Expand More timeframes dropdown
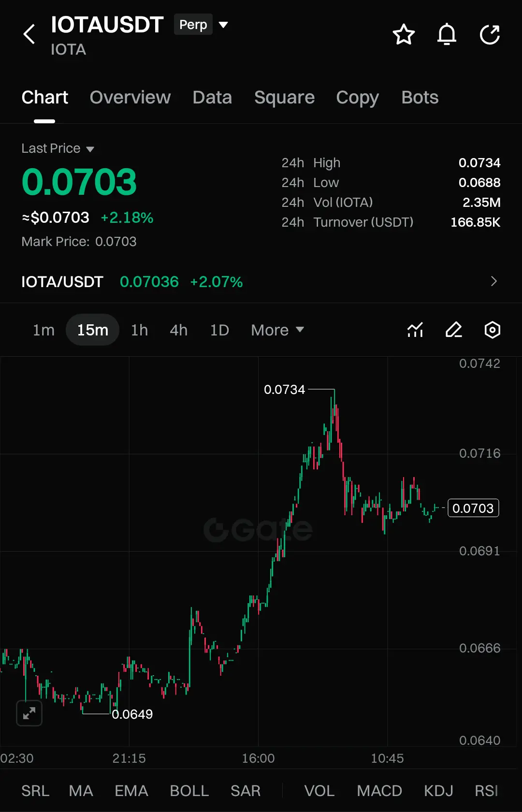 pyautogui.click(x=277, y=330)
